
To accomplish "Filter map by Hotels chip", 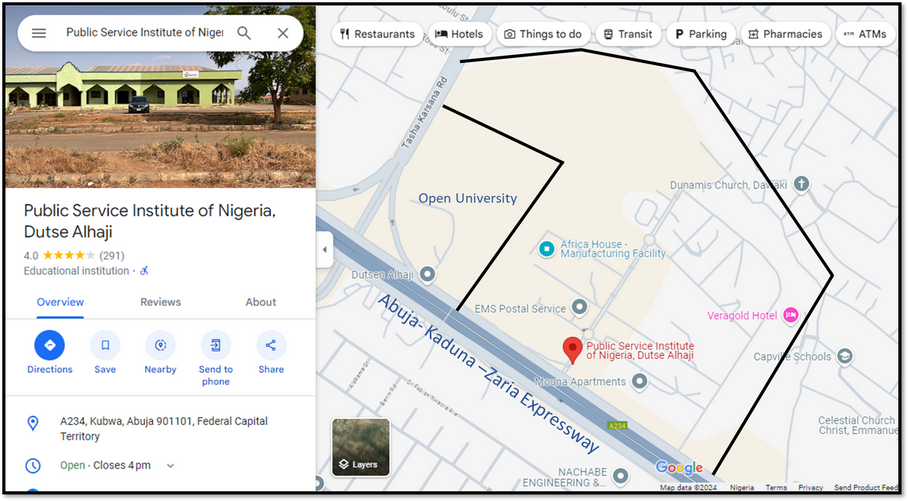I will point(459,34).
